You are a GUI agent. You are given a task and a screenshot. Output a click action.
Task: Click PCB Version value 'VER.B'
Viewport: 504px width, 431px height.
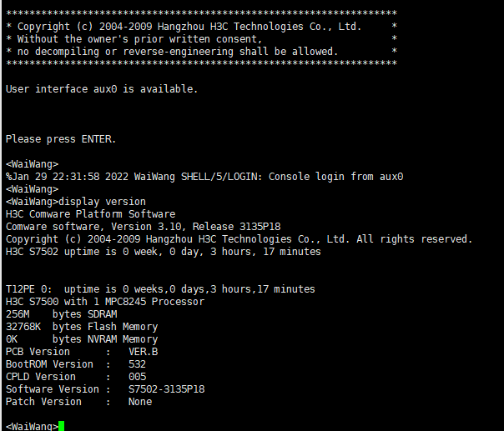click(143, 352)
